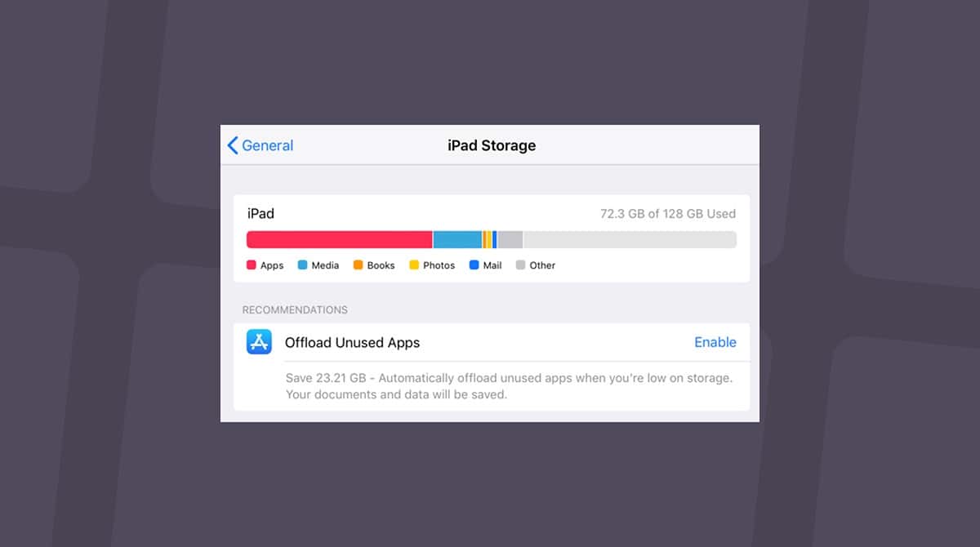Enable Offload Unused Apps
980x547 pixels.
[715, 342]
